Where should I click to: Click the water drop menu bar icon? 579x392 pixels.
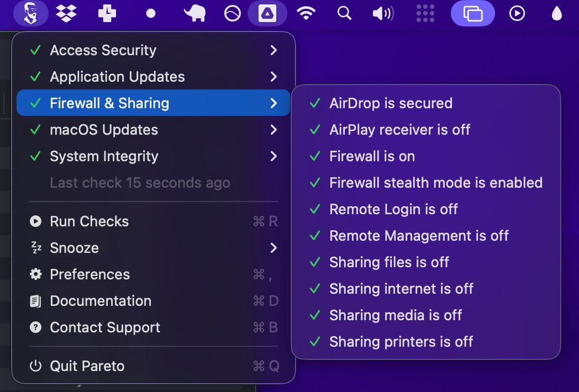point(556,14)
